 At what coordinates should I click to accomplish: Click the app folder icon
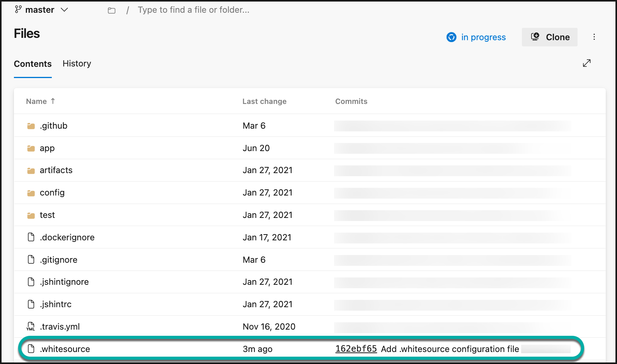31,148
